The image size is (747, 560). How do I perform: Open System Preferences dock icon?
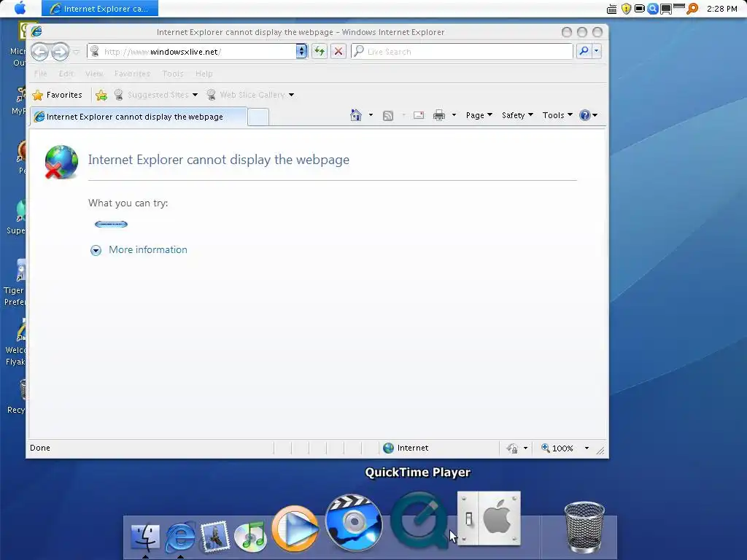coord(489,518)
